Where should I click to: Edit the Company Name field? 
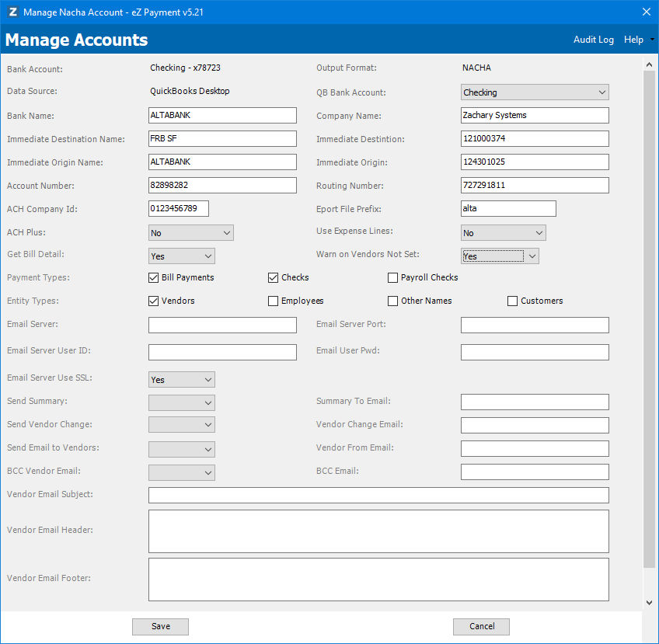click(535, 116)
